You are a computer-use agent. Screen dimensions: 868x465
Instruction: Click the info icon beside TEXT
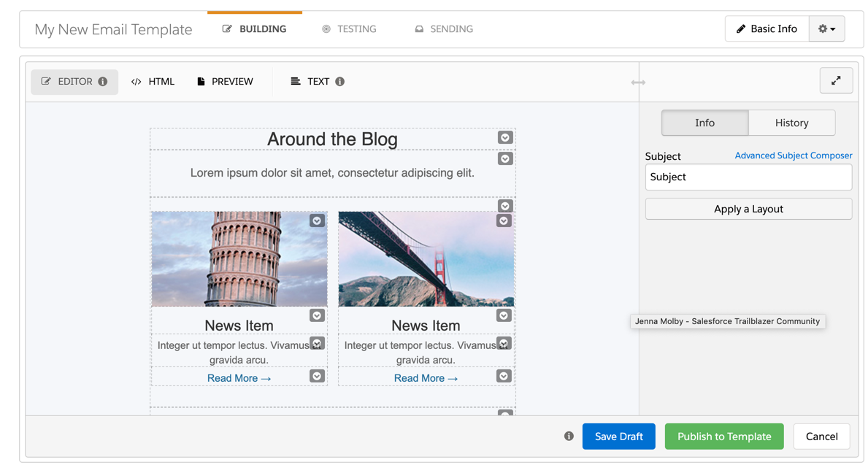pos(340,82)
